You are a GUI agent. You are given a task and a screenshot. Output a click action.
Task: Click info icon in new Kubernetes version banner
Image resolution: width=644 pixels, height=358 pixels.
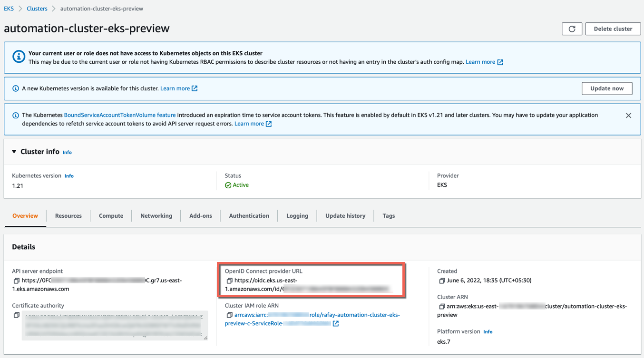(x=16, y=88)
